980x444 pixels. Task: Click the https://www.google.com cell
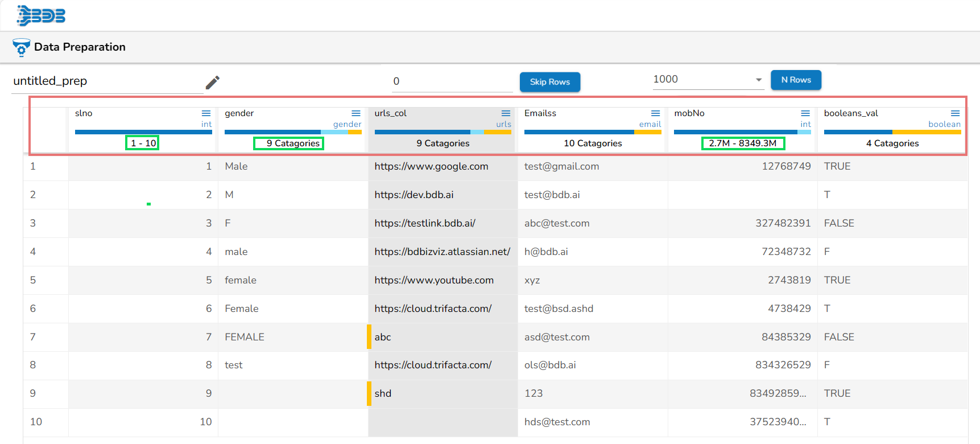(431, 166)
